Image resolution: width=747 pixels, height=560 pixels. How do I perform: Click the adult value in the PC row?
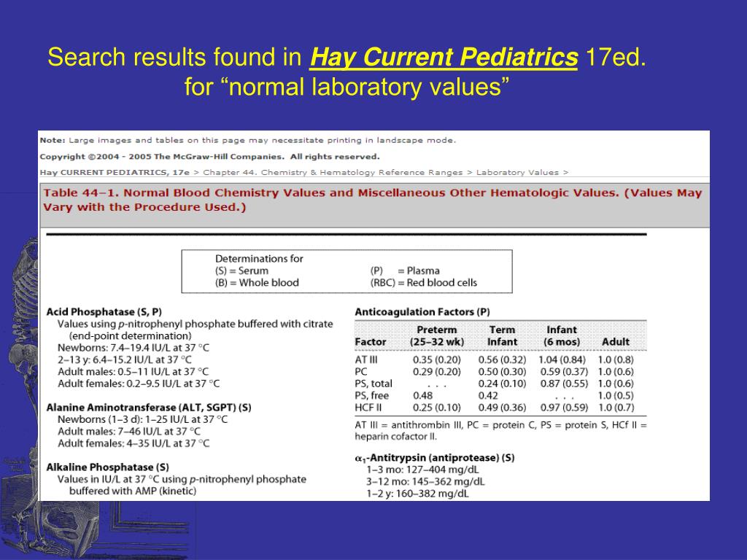pos(616,372)
